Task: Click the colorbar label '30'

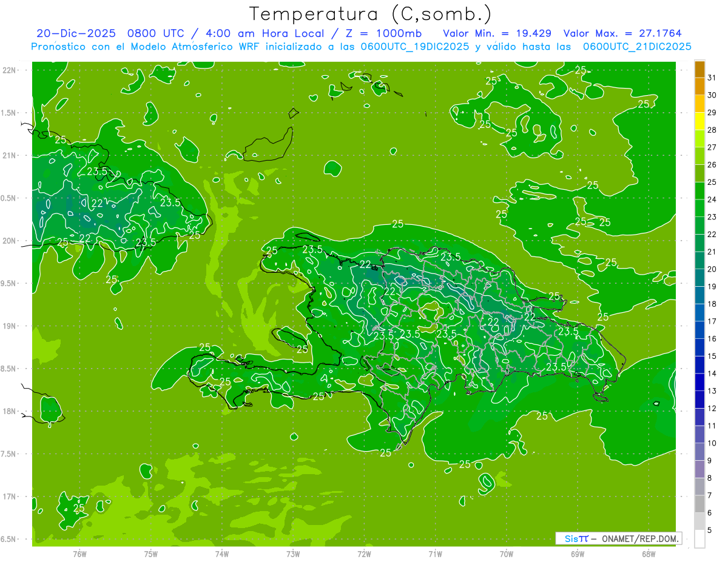Action: point(712,95)
